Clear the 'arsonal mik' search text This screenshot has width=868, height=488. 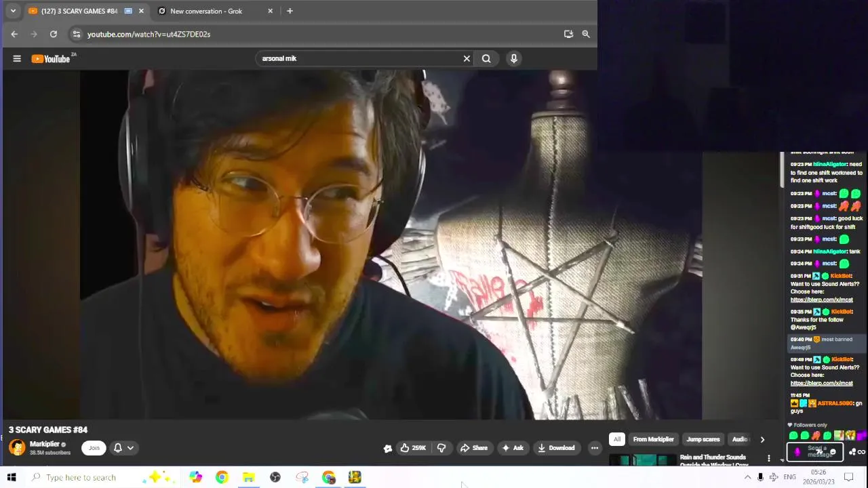pyautogui.click(x=467, y=58)
